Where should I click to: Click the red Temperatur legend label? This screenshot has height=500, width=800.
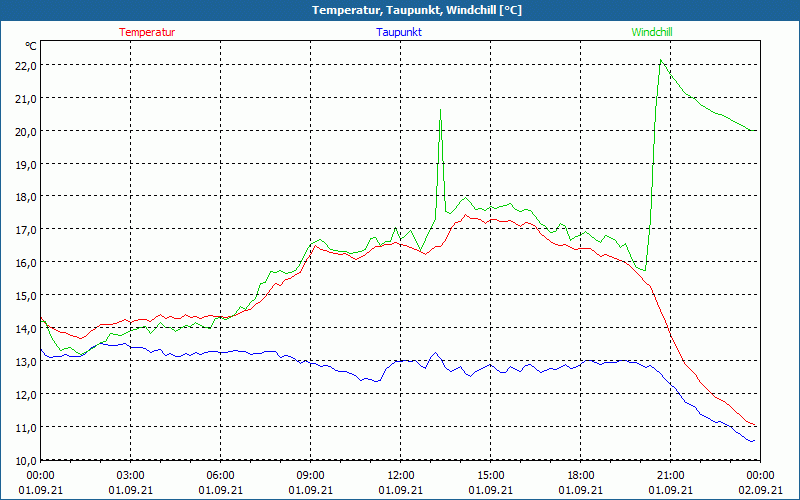click(147, 32)
